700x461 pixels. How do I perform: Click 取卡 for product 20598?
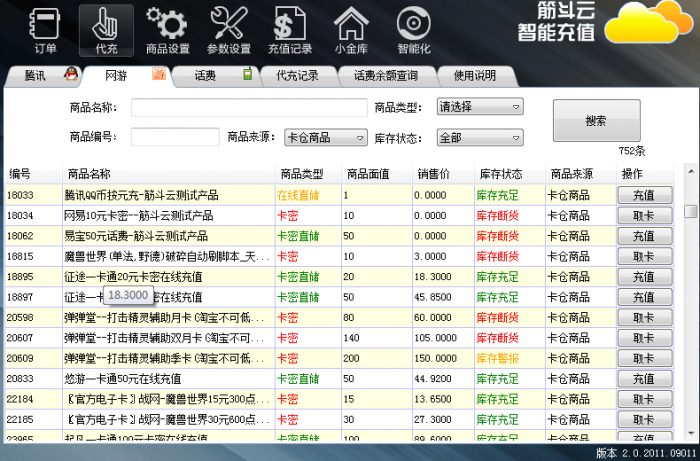(645, 318)
